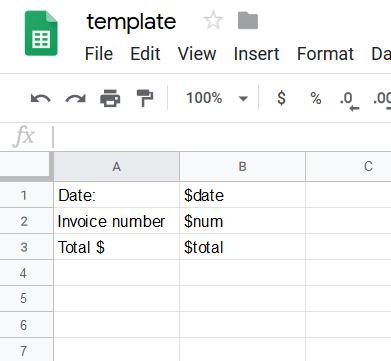
Task: Select the 'Invoice number' cell
Action: [x=116, y=221]
